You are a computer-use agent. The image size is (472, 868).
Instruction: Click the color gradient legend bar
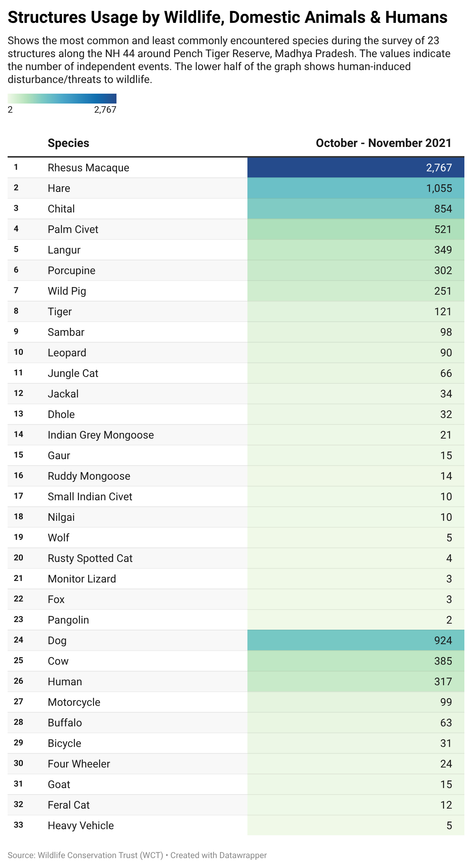(x=62, y=99)
